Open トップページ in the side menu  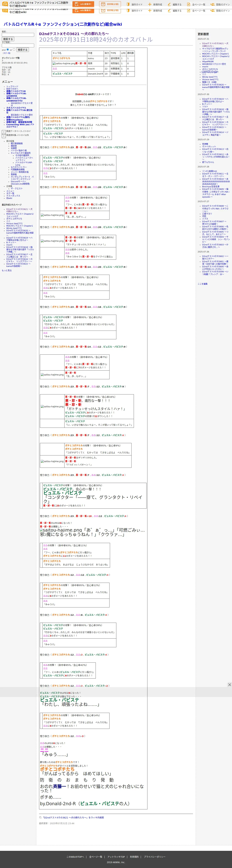[12, 86]
